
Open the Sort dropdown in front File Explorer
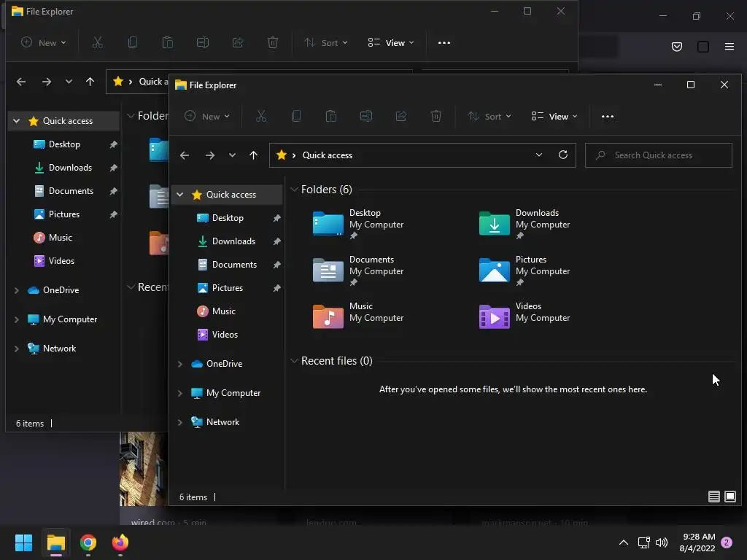click(489, 116)
